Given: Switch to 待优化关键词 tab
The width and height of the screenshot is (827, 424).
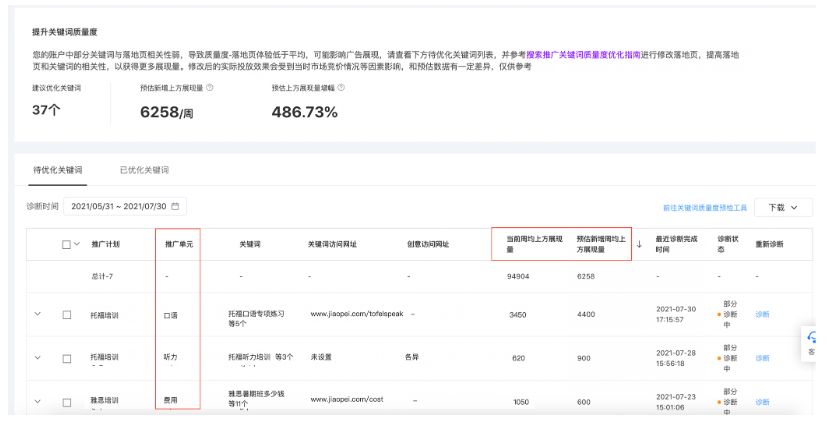Looking at the screenshot, I should [57, 170].
